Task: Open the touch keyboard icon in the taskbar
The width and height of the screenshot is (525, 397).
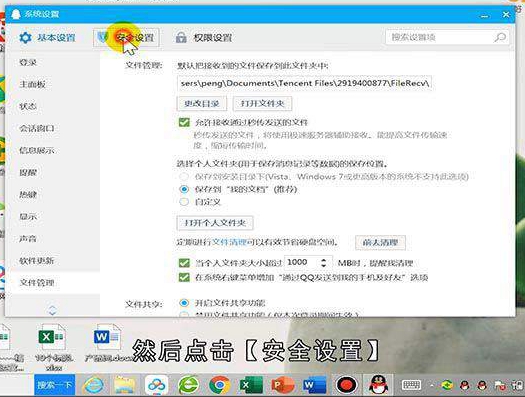Action: pos(411,385)
